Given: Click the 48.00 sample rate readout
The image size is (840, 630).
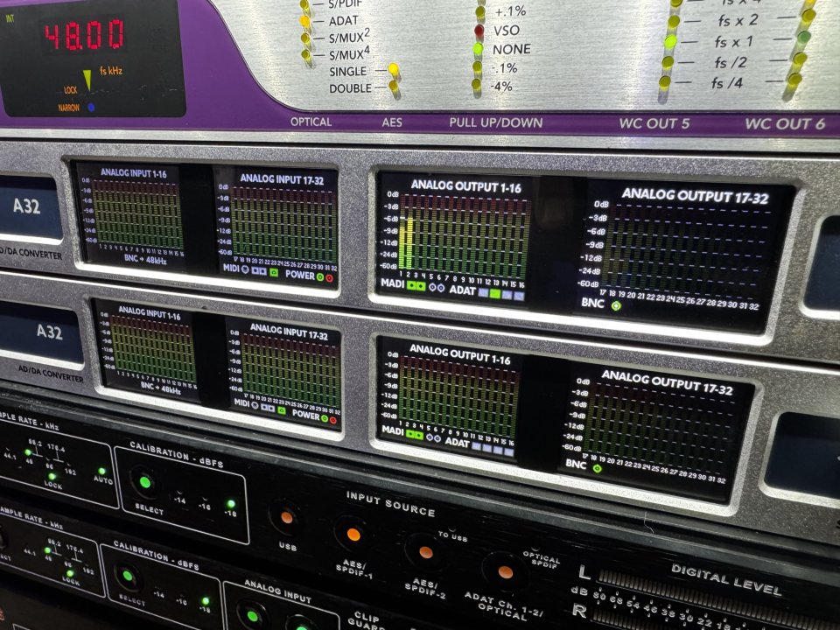Looking at the screenshot, I should coord(84,36).
